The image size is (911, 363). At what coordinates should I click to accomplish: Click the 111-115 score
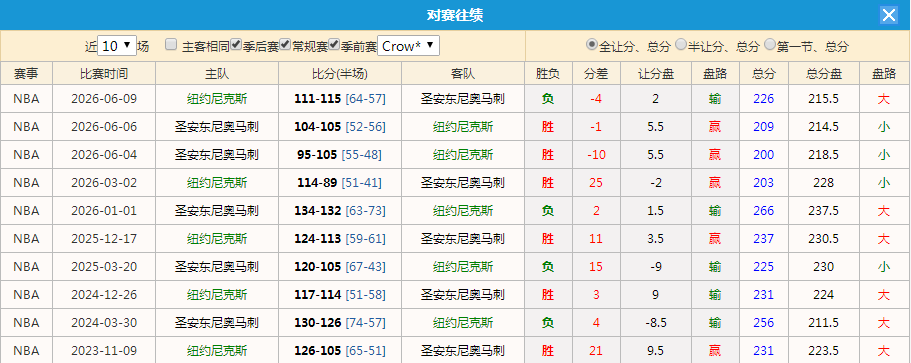[317, 99]
